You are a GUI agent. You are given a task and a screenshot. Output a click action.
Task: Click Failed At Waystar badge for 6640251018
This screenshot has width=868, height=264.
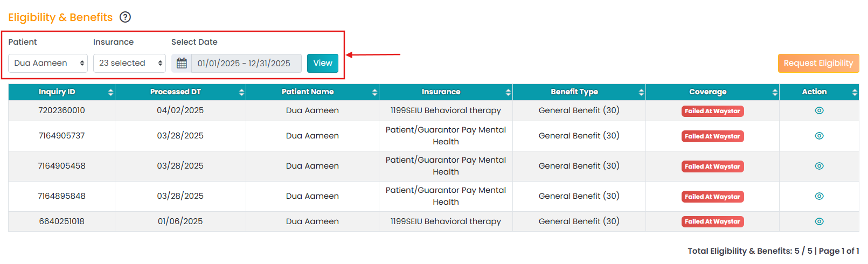712,221
